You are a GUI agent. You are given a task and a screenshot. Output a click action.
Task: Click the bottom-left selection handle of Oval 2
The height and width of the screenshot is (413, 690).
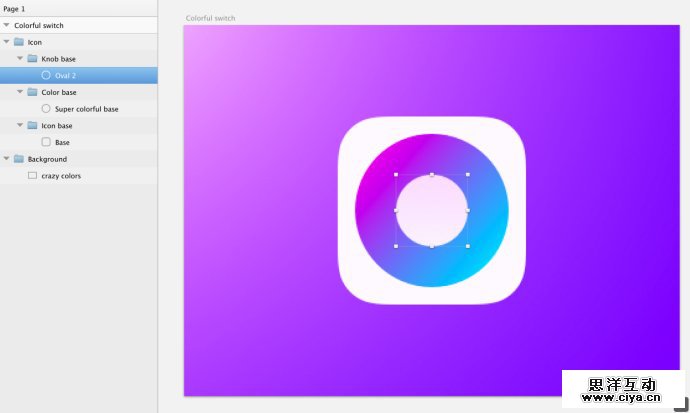[x=396, y=246]
